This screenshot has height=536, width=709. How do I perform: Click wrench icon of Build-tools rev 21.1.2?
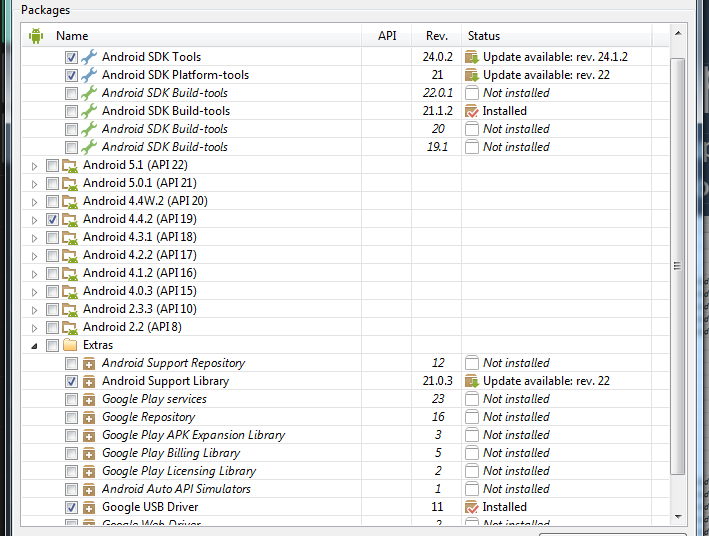click(x=89, y=111)
